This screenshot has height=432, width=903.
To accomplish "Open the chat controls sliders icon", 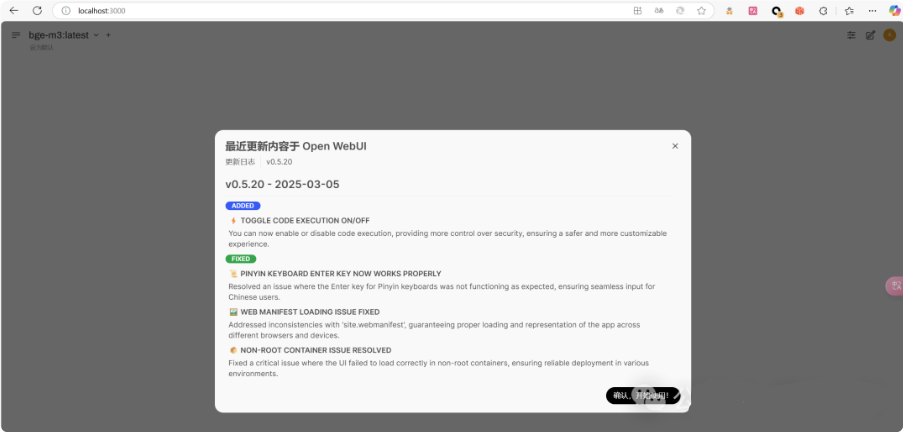I will [851, 35].
